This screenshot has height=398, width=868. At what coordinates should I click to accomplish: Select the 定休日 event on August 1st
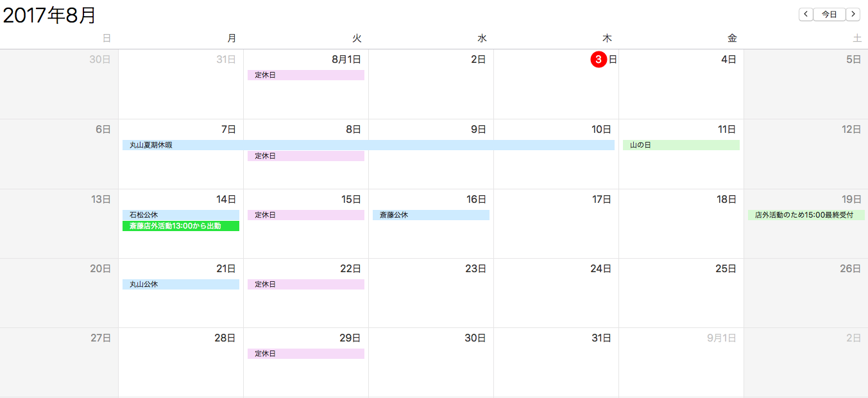tap(306, 75)
